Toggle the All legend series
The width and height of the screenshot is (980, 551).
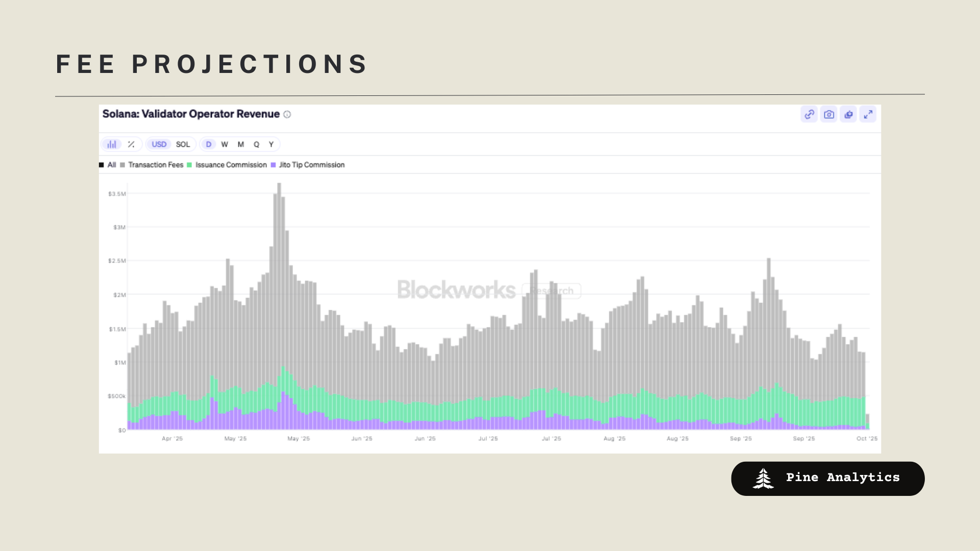point(111,165)
